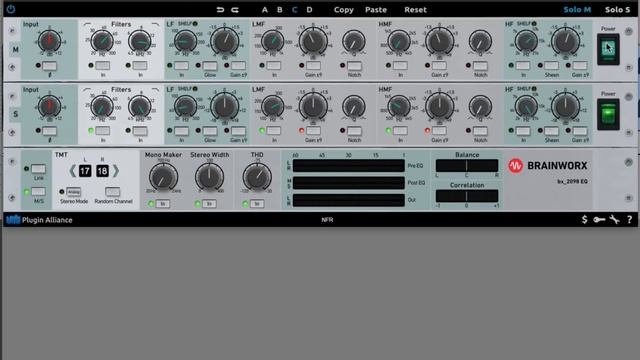This screenshot has width=640, height=360.
Task: Click the Correlation meter
Action: coord(467,196)
